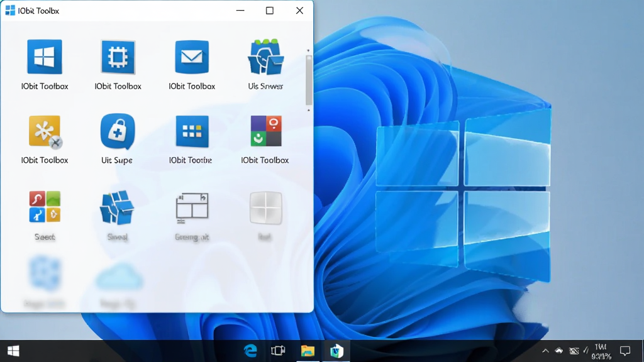Open the processor chip IObit Toolbox tile
This screenshot has height=362, width=644.
[118, 57]
